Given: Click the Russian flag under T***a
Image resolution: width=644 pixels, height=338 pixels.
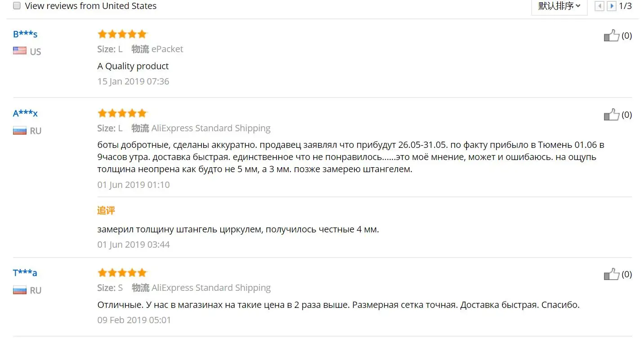Looking at the screenshot, I should click(x=20, y=290).
